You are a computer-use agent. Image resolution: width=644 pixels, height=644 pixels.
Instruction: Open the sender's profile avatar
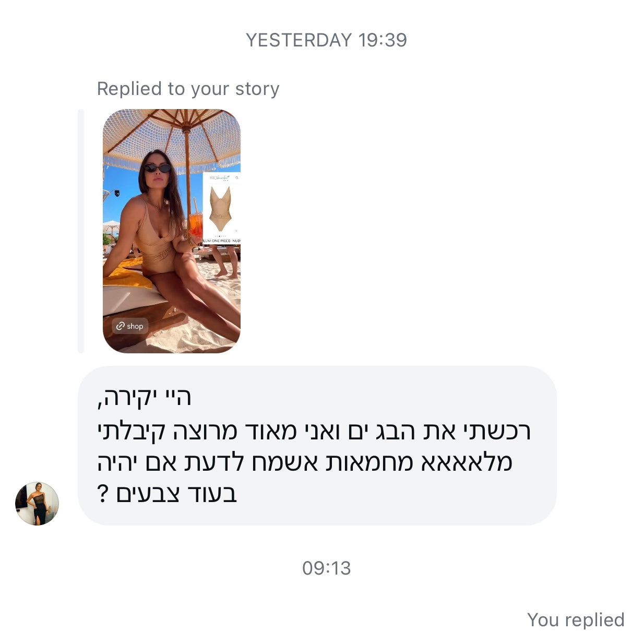pos(37,504)
